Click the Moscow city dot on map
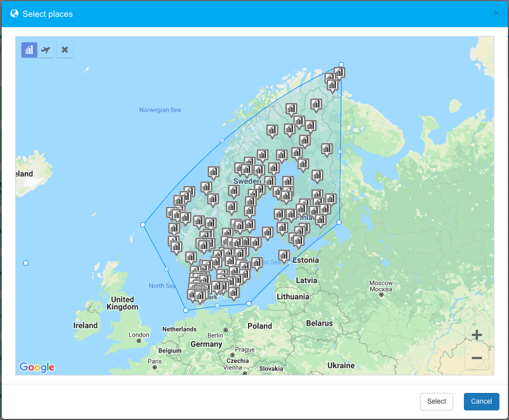Screen dimensions: 509x420 pos(381,294)
